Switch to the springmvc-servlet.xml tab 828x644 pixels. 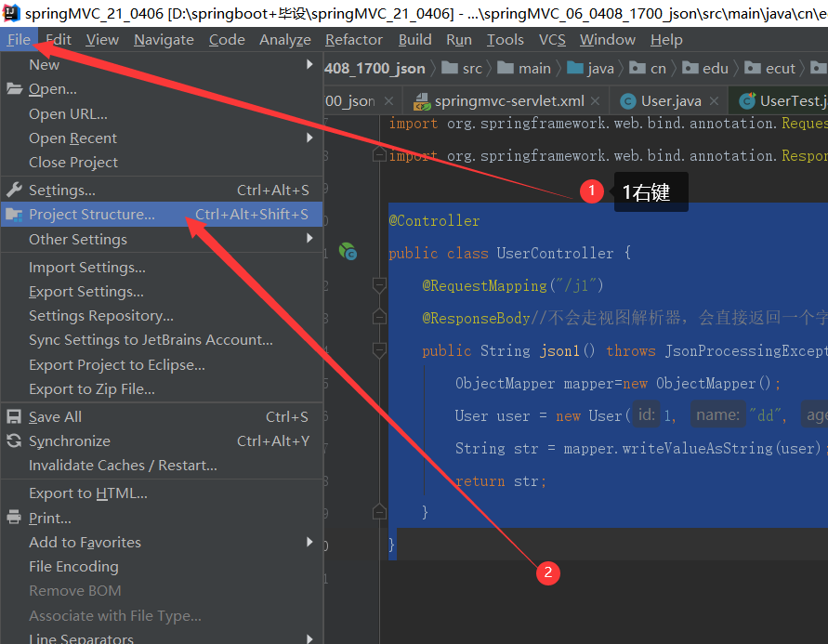click(506, 100)
